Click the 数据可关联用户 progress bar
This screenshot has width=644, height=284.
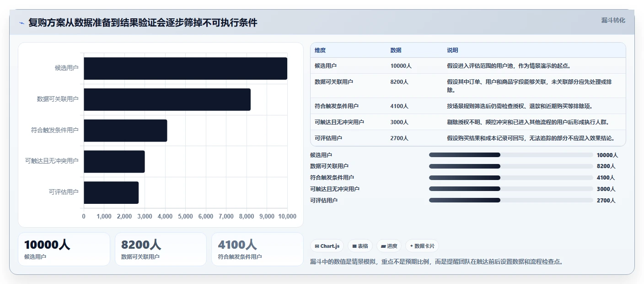[511, 166]
